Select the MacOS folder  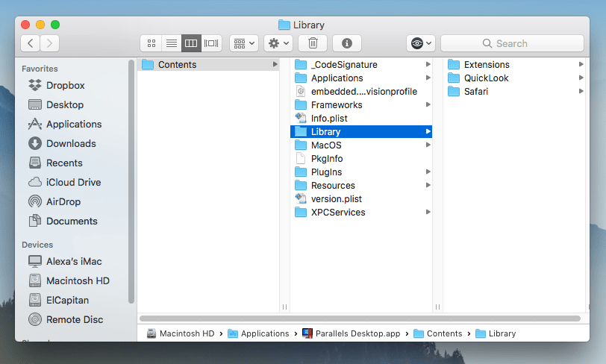coord(361,145)
